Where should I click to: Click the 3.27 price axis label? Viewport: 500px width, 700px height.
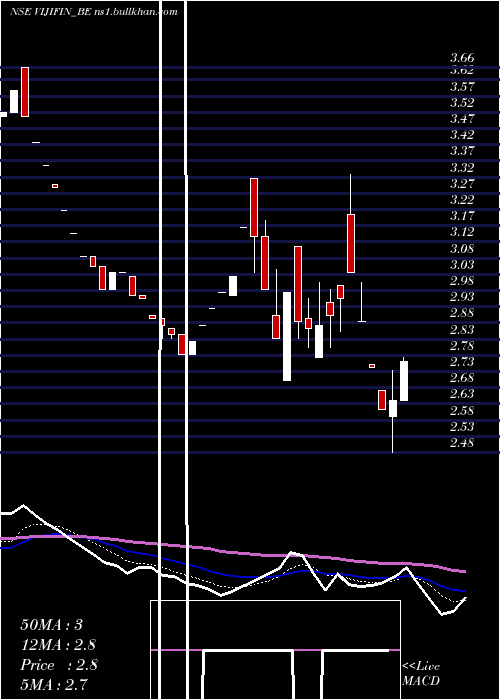click(x=462, y=183)
